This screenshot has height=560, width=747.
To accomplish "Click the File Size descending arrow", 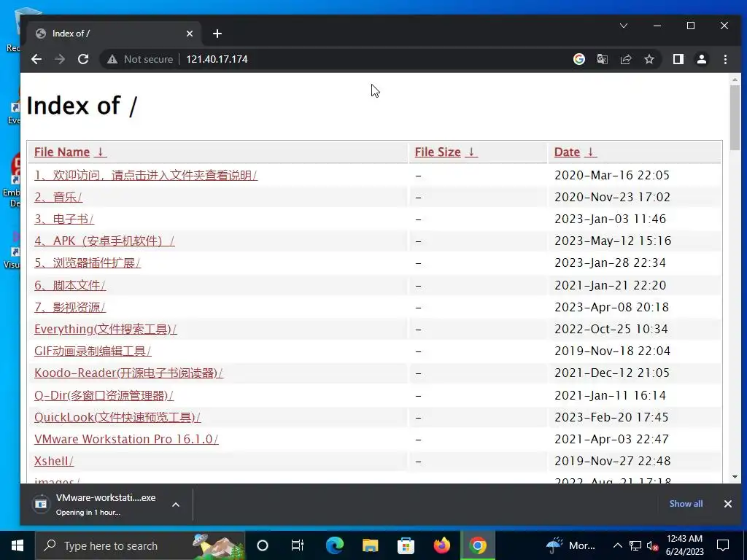I will (x=471, y=152).
